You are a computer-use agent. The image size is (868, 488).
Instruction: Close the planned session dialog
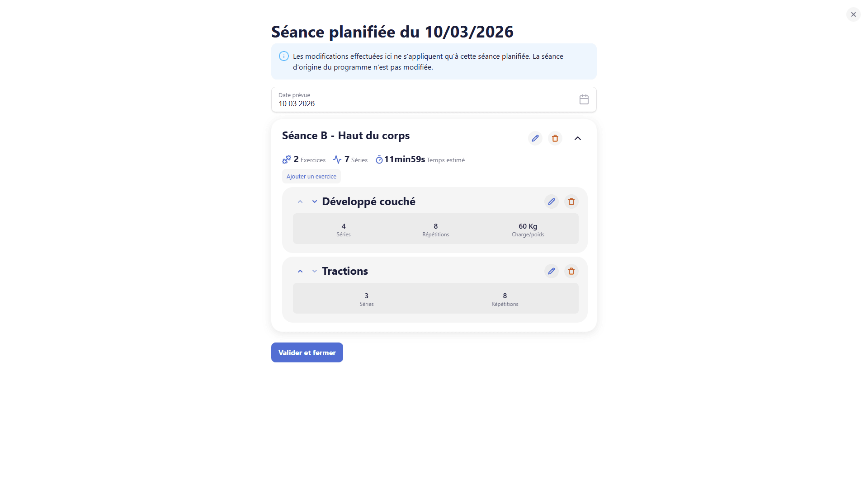click(x=853, y=14)
